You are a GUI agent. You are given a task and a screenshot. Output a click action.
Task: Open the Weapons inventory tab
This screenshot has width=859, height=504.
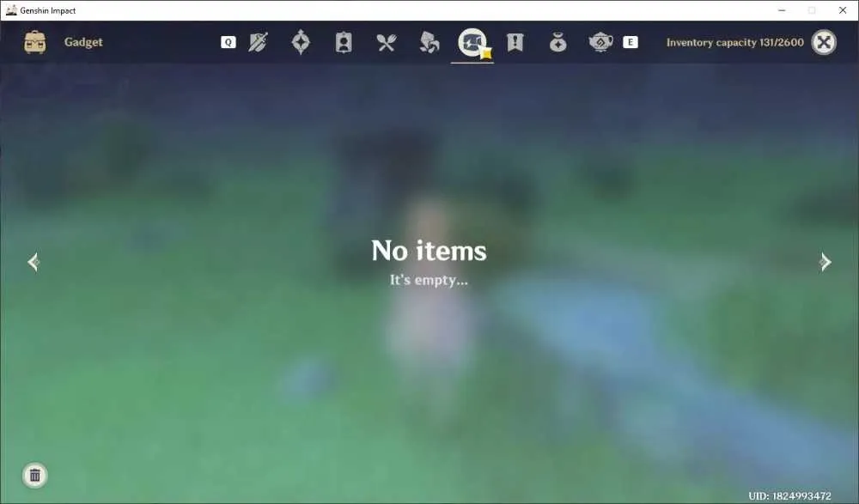[x=258, y=42]
